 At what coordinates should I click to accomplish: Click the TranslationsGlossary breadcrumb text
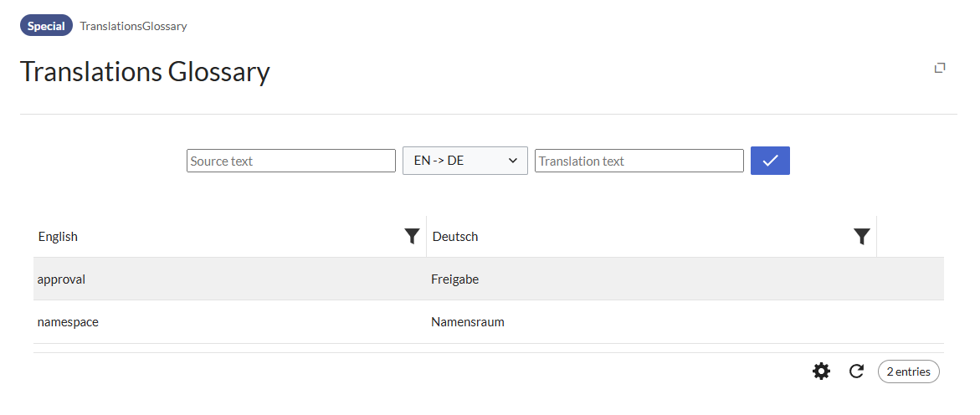coord(134,26)
